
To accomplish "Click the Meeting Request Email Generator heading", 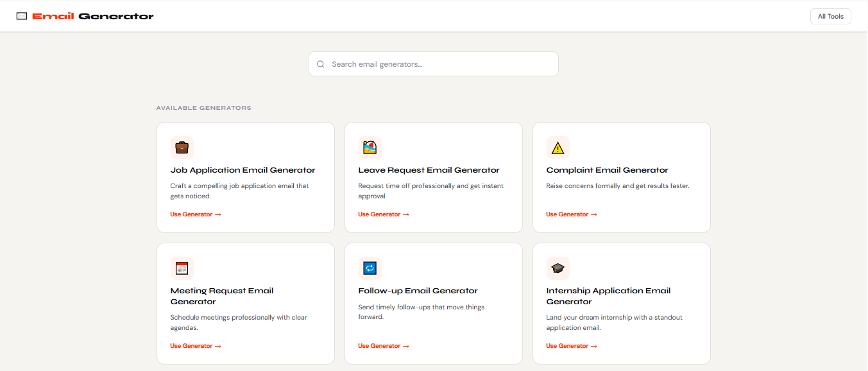I will [221, 296].
